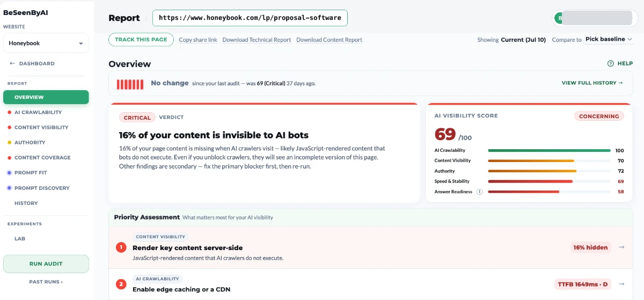This screenshot has height=300, width=644.
Task: Click the TTFB 1649ms D badge
Action: (x=583, y=284)
